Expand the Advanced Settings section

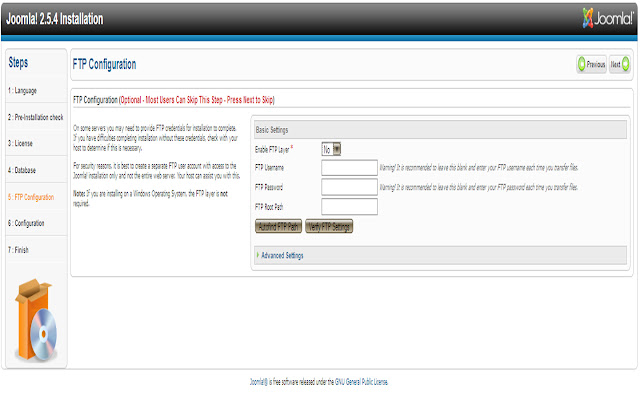(x=440, y=256)
